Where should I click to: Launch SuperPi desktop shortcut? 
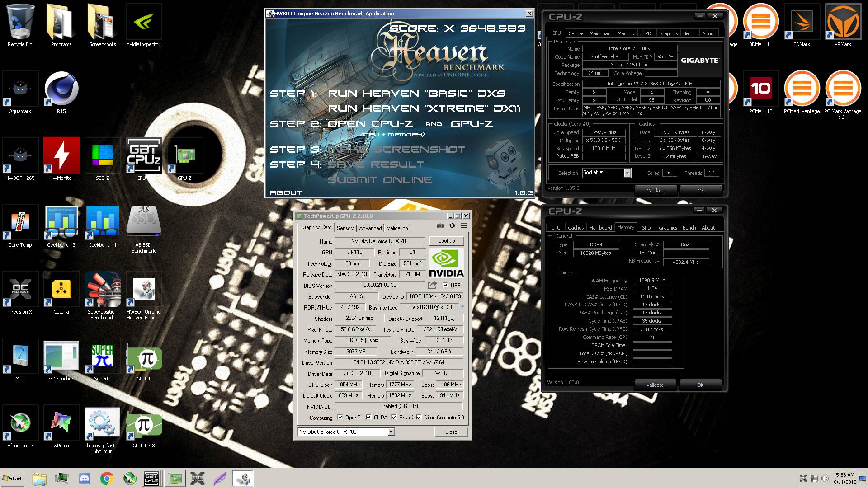tap(102, 361)
